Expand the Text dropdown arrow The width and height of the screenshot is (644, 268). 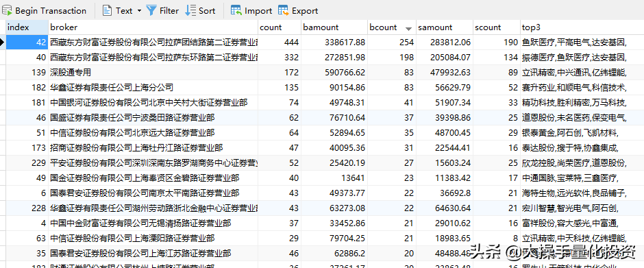139,11
